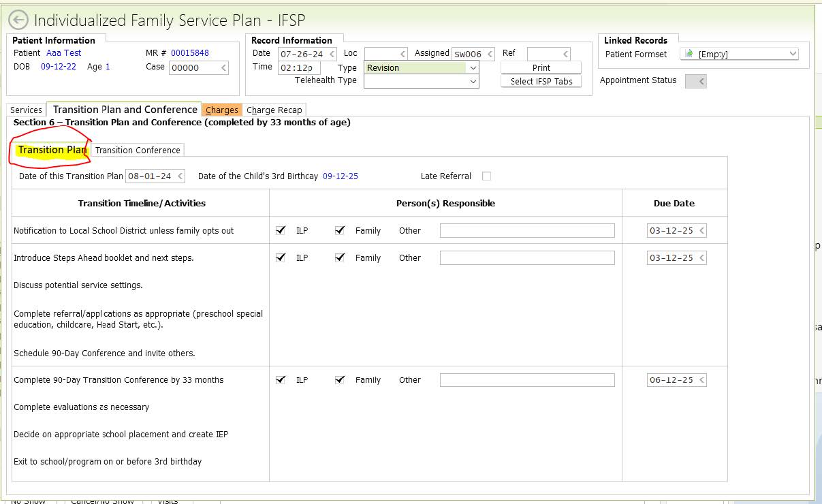The image size is (822, 504).
Task: Uncheck ILP for School District notification
Action: tap(281, 231)
